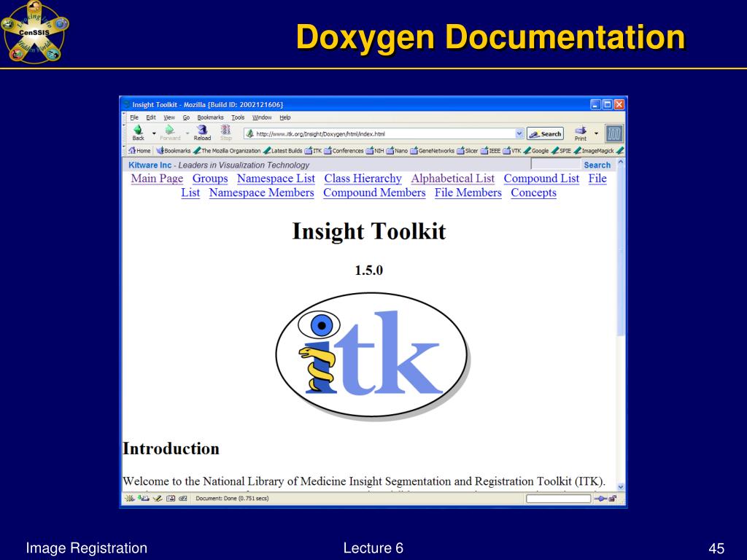The image size is (747, 560).
Task: Follow the Class Hierarchy link
Action: click(x=363, y=179)
